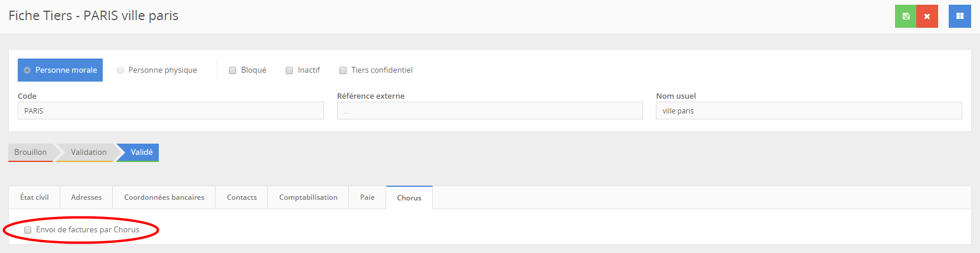Image resolution: width=980 pixels, height=253 pixels.
Task: Select the Personne physique radio option
Action: (120, 70)
